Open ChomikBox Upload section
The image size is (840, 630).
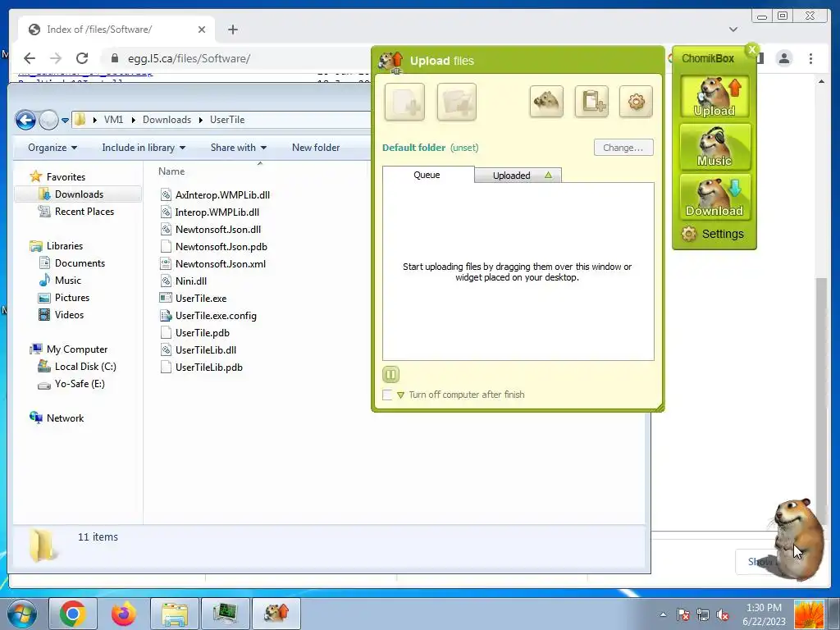point(714,97)
